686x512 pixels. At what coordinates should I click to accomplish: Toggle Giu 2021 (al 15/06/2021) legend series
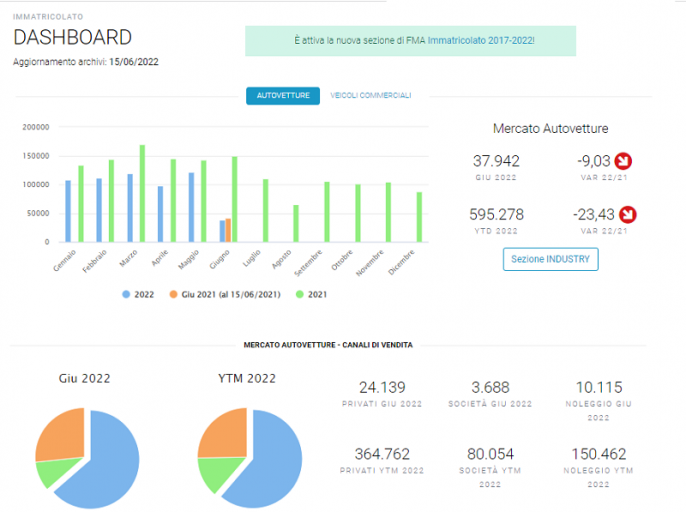[x=225, y=295]
